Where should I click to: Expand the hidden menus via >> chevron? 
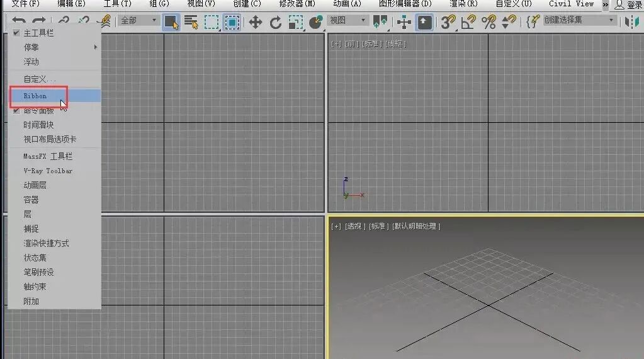point(606,4)
